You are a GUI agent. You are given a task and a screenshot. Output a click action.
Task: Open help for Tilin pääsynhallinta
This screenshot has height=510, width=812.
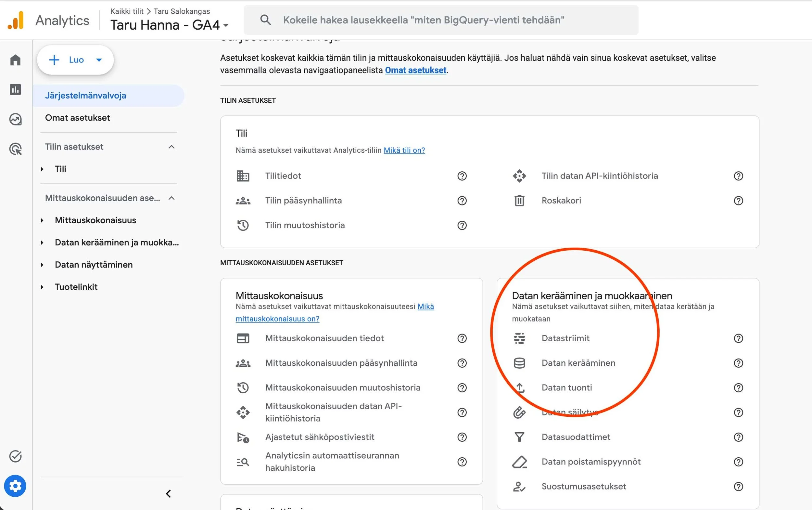point(462,200)
